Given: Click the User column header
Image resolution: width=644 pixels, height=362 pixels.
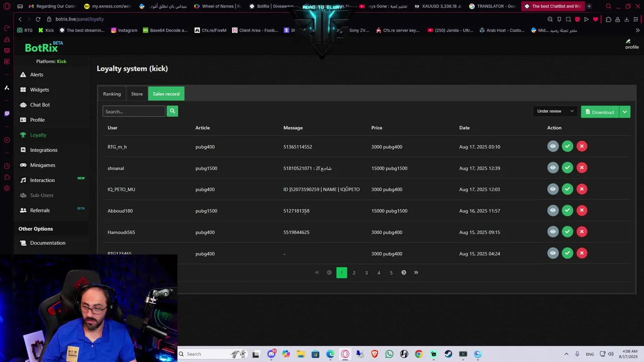Looking at the screenshot, I should click(x=112, y=128).
